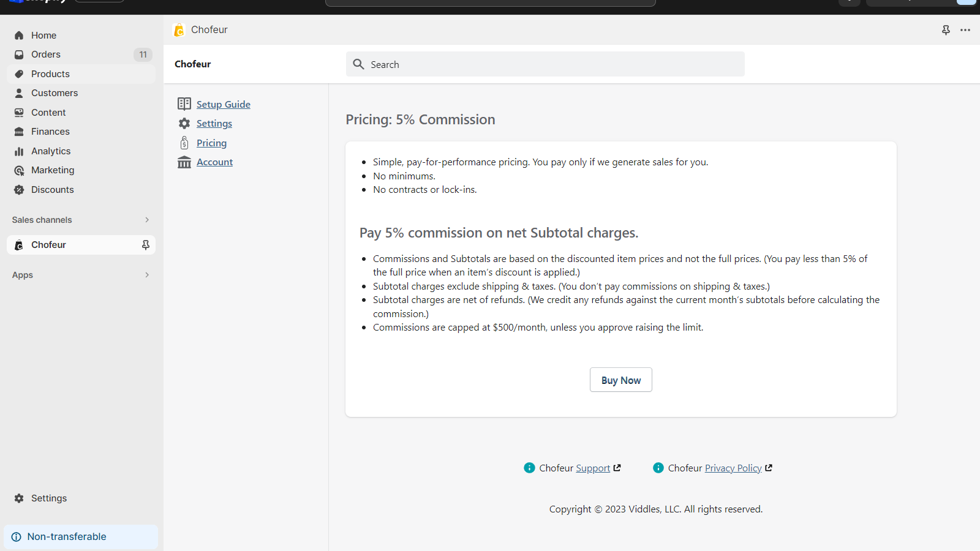980x551 pixels.
Task: Open Discounts page
Action: 81,190
